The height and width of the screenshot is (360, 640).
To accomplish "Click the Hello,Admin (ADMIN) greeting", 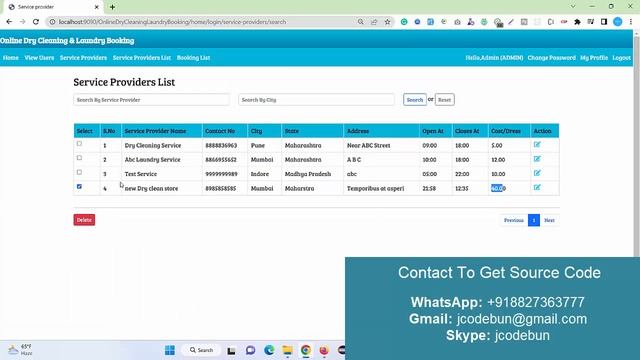I will tap(494, 58).
